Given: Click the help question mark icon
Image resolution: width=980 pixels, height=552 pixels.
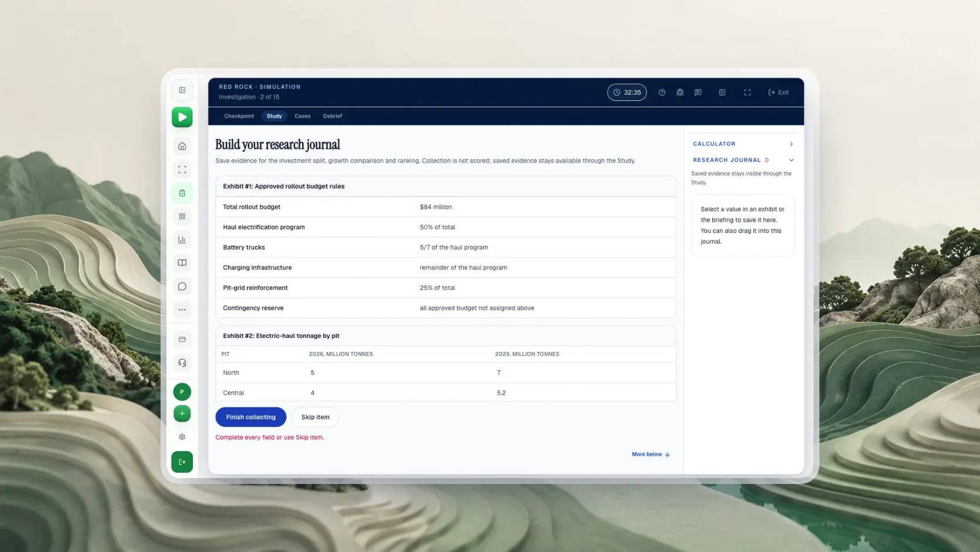Looking at the screenshot, I should (x=662, y=92).
